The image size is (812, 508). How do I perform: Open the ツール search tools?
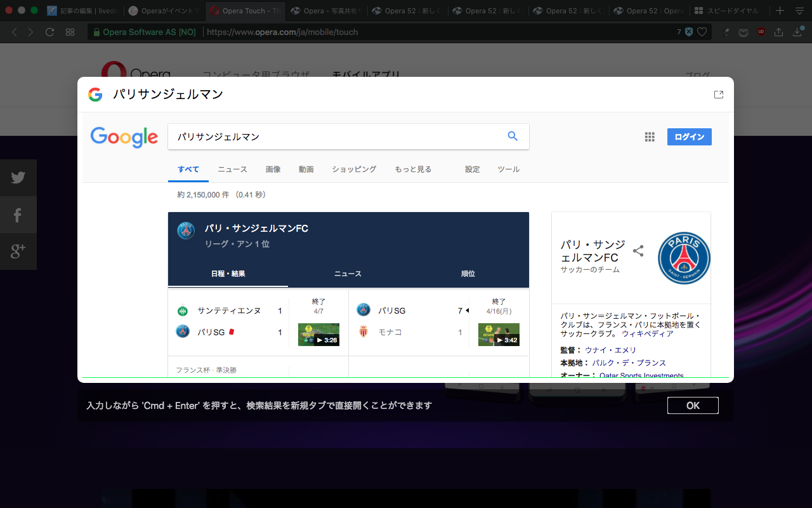pyautogui.click(x=508, y=170)
